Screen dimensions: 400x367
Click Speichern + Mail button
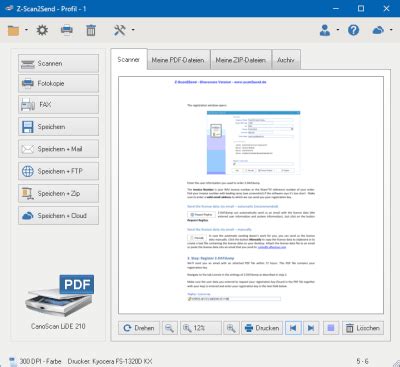pos(59,149)
